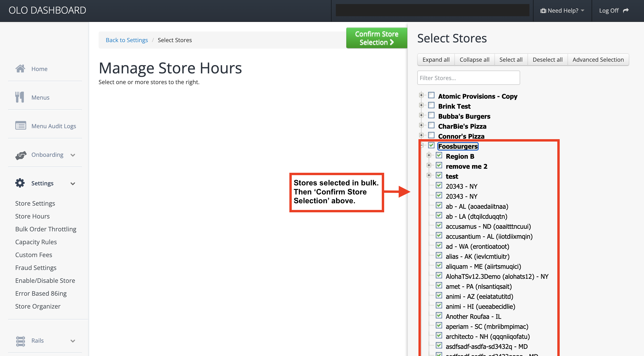Uncheck the Foosburgers checkbox

click(x=431, y=145)
